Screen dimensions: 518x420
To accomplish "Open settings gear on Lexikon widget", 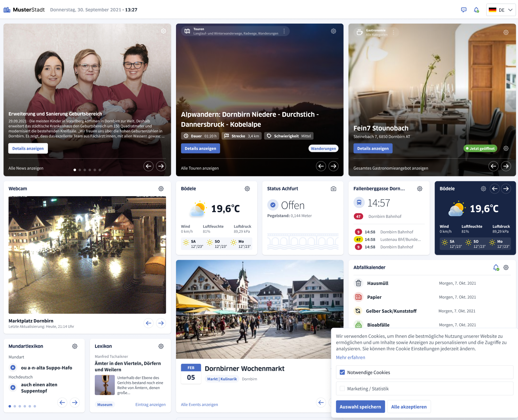I will [161, 346].
